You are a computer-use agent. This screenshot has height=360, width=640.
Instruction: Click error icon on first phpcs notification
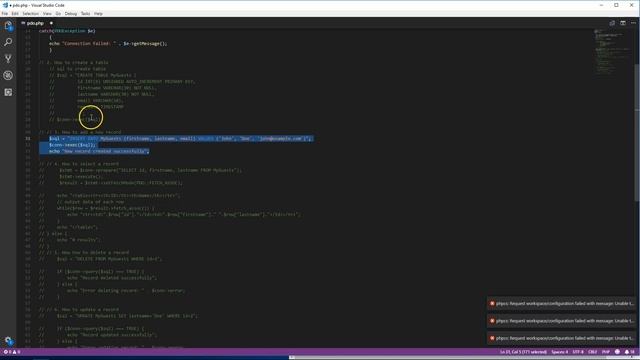(x=492, y=304)
